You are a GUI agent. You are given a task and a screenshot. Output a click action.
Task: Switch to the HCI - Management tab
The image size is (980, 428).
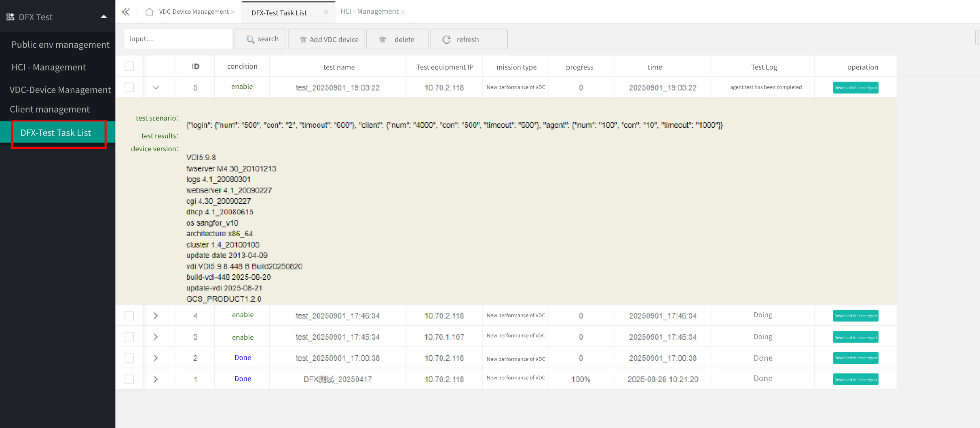point(369,11)
